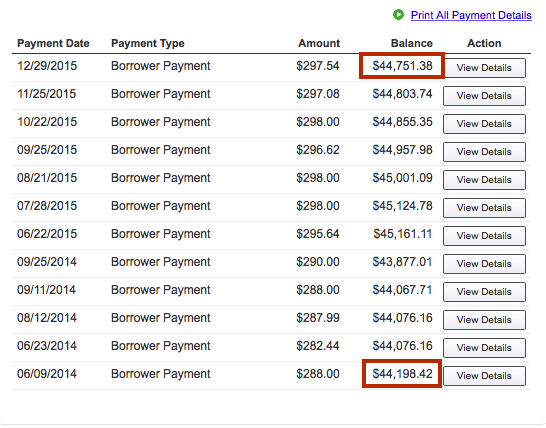The width and height of the screenshot is (546, 428).
Task: View Details for the 11/25/2015 payment
Action: 484,96
